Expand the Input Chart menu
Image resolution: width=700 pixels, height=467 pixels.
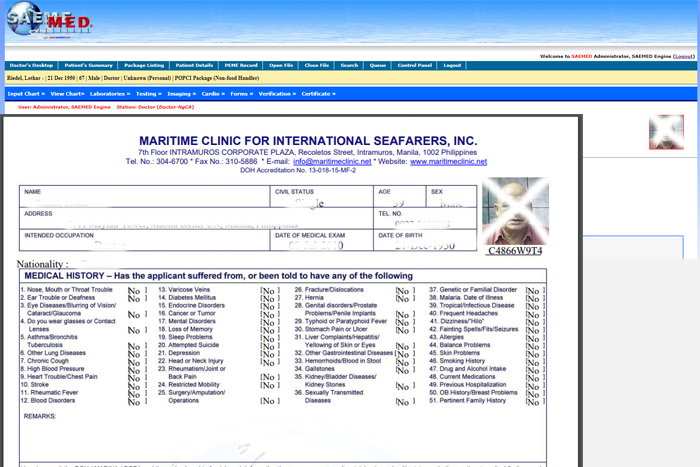point(26,94)
